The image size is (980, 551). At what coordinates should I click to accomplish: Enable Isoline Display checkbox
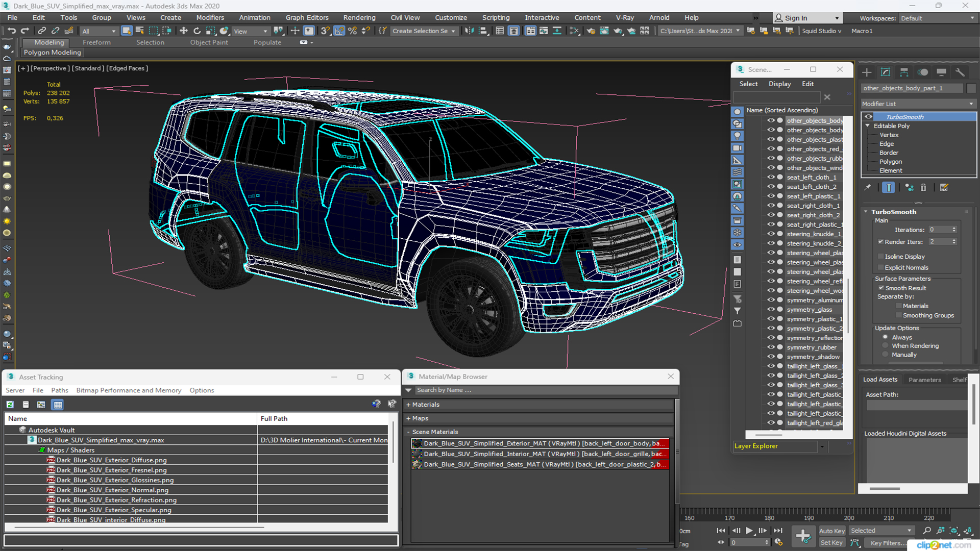tap(880, 257)
